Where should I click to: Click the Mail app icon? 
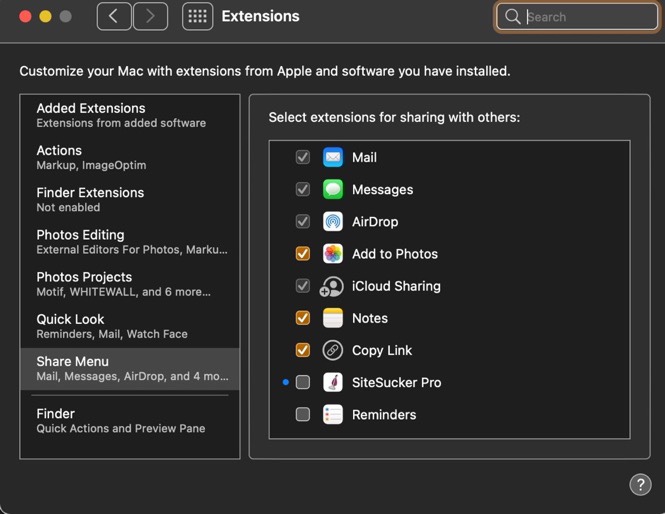333,158
